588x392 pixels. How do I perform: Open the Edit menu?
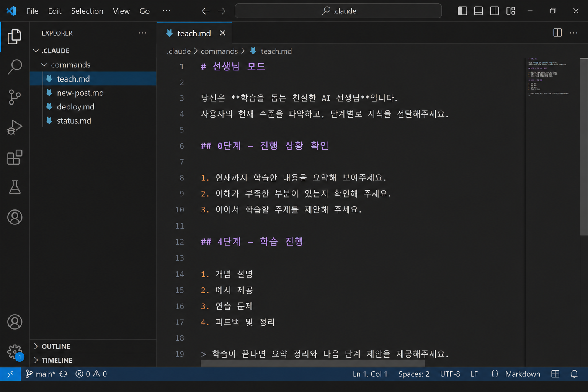point(55,11)
